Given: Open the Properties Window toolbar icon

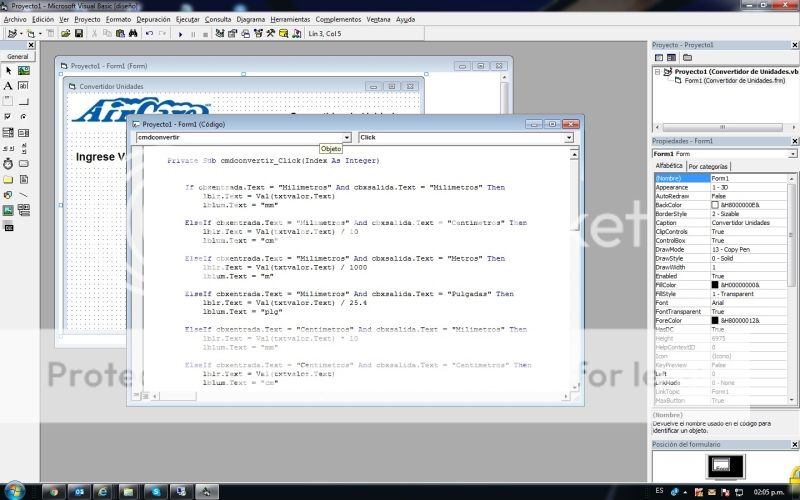Looking at the screenshot, I should point(233,34).
